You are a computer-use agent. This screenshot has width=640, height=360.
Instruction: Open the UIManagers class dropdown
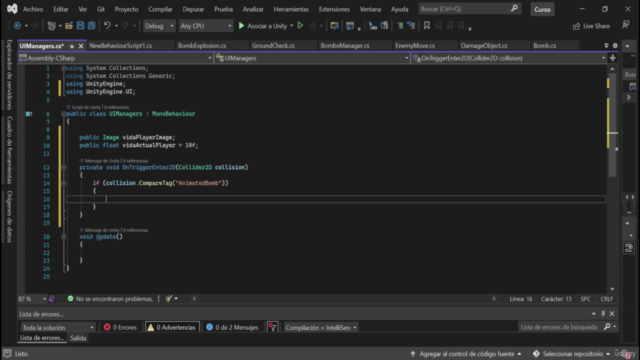pyautogui.click(x=312, y=58)
